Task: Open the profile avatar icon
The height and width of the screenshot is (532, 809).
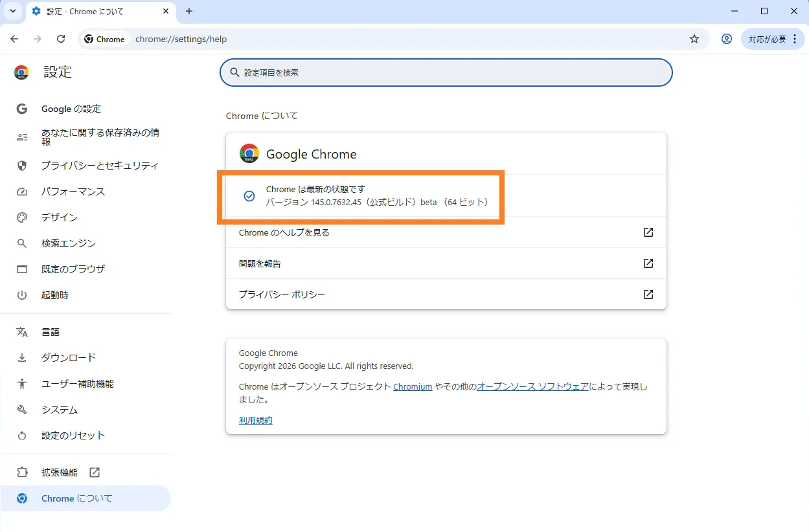Action: pos(727,39)
